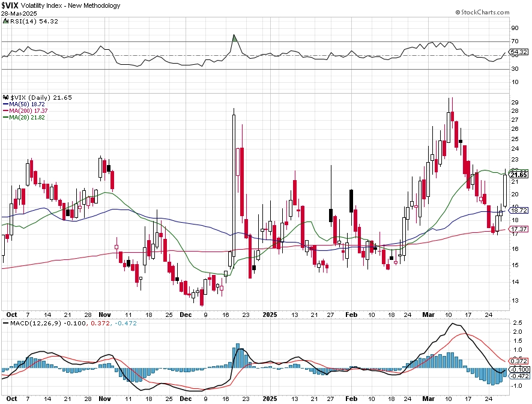Click the 54.32 RSI value tag
Viewport: 532px width, 404px height.
click(519, 52)
